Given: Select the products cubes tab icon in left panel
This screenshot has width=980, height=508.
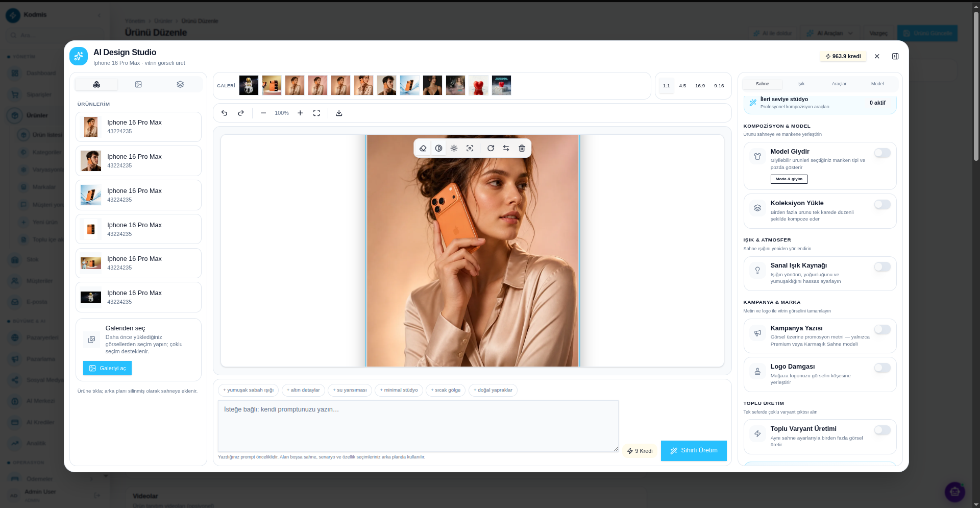Looking at the screenshot, I should tap(96, 84).
